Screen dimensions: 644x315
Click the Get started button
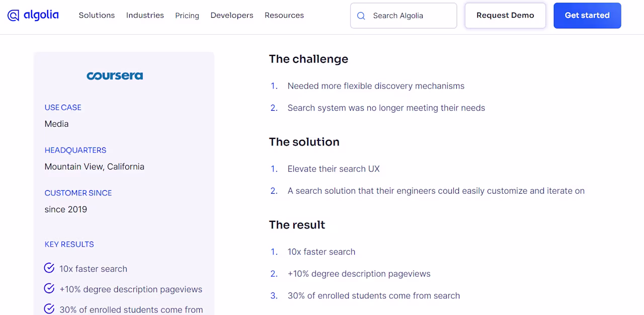point(587,16)
